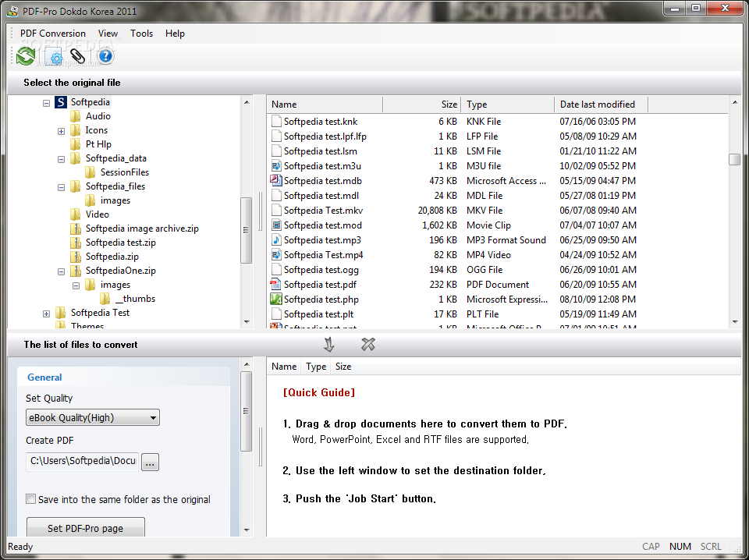
Task: Collapse the Softpedia root tree node
Action: [x=46, y=103]
